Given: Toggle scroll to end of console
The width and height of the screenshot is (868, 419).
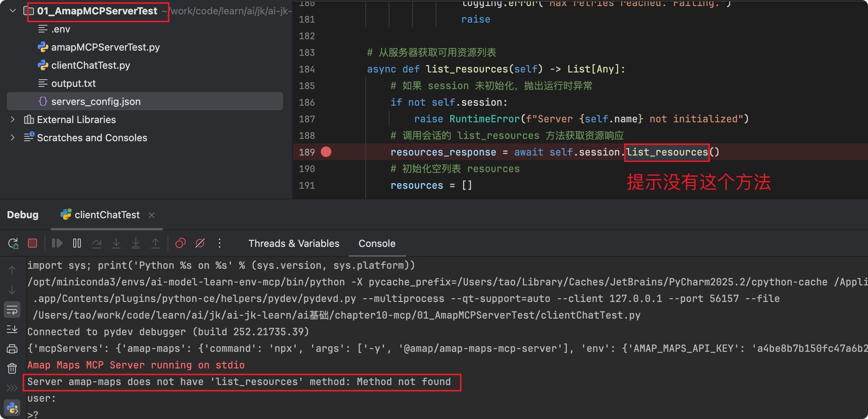Looking at the screenshot, I should point(12,329).
